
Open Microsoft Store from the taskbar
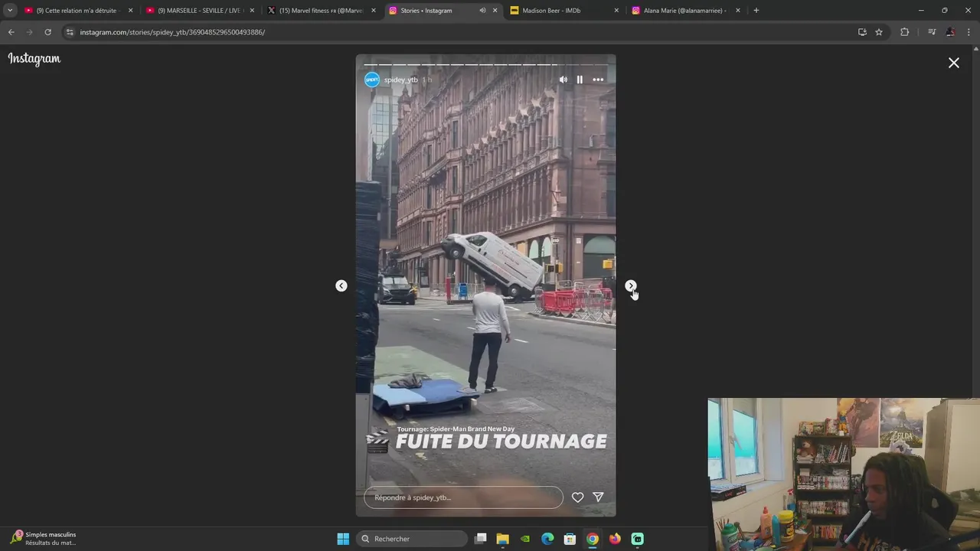[x=570, y=539]
